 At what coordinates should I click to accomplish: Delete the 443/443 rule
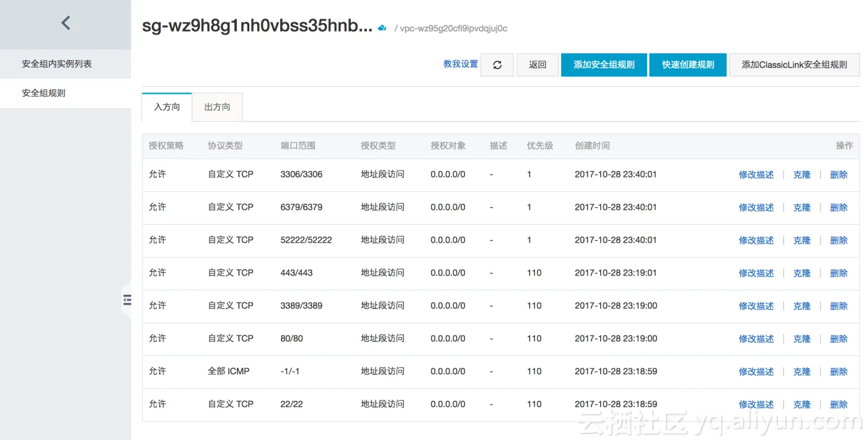(x=838, y=274)
